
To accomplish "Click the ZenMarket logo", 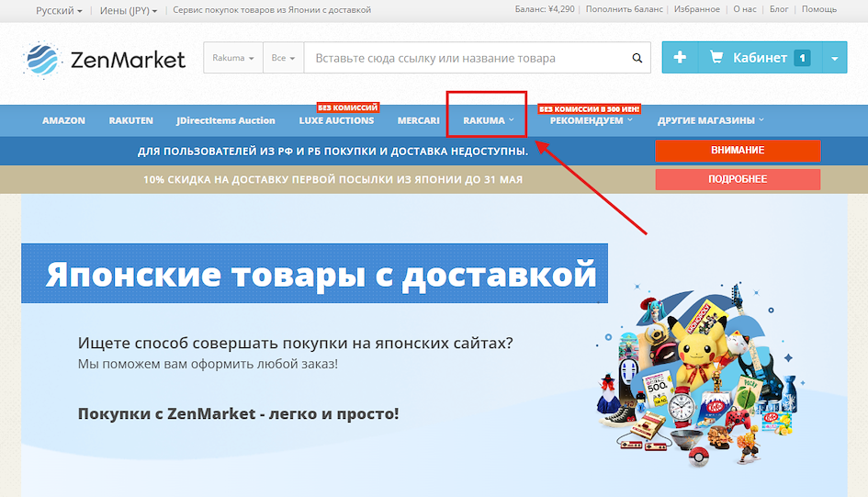I will click(104, 60).
